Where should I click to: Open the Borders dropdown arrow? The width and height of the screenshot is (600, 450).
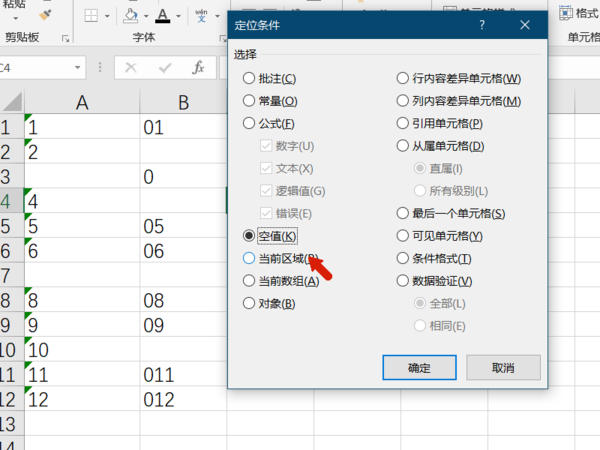tap(107, 16)
